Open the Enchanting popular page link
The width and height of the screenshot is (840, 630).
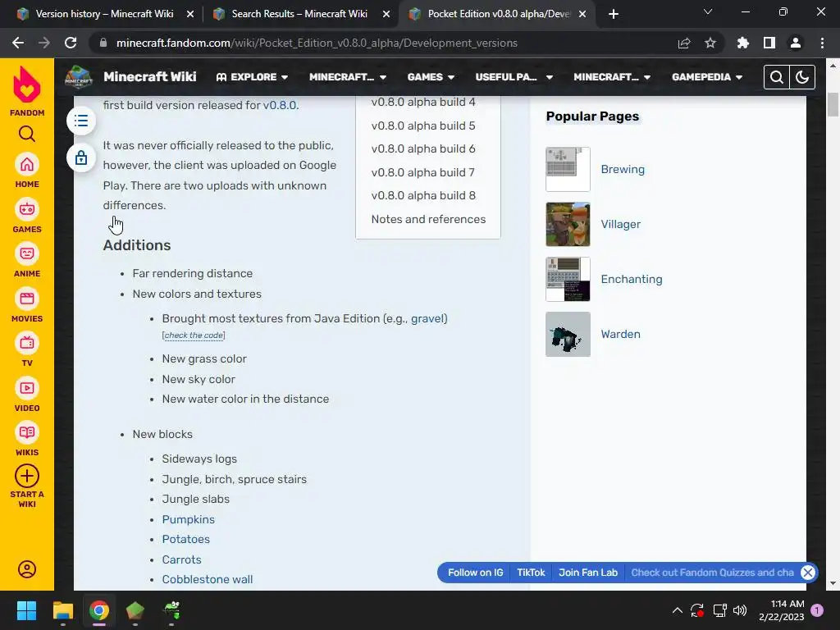click(631, 279)
